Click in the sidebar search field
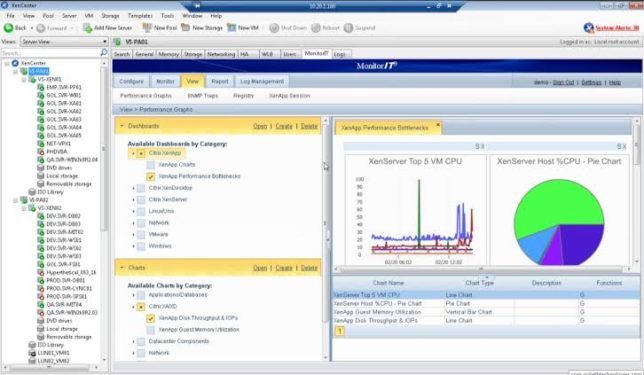 point(50,53)
